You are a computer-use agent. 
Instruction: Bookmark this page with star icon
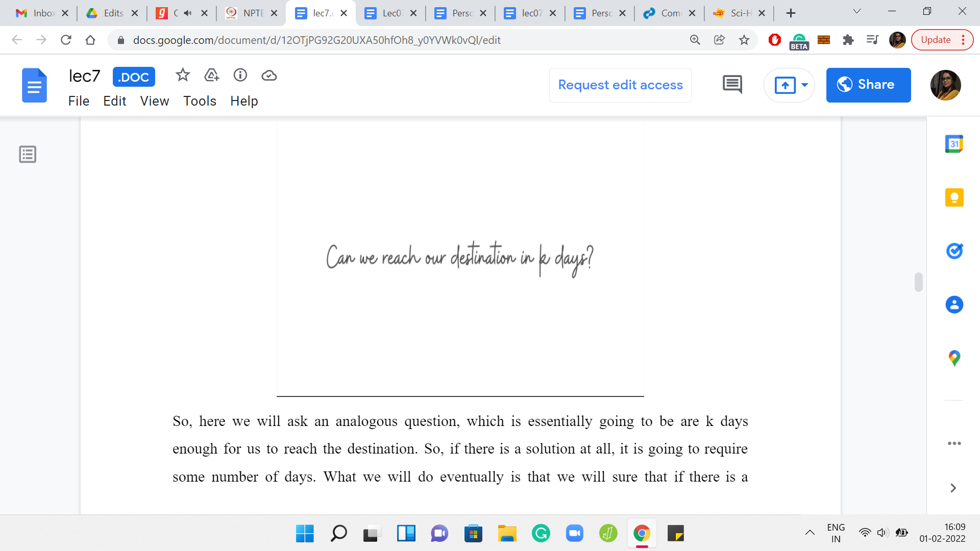(744, 40)
